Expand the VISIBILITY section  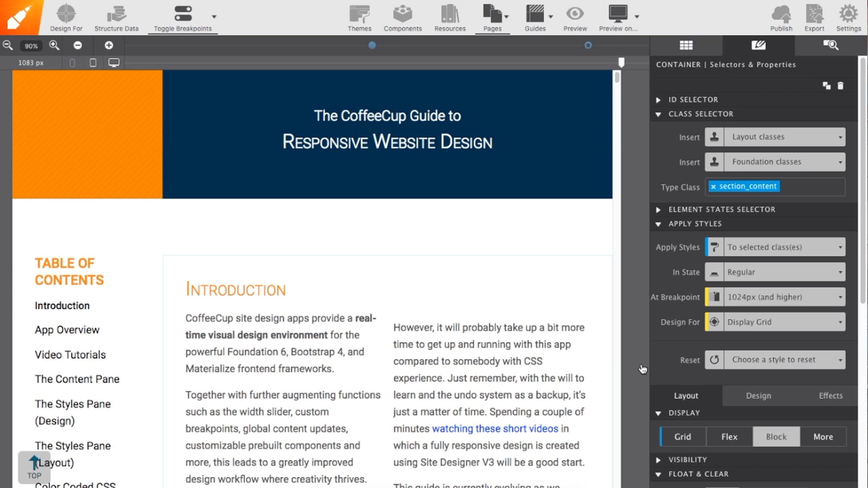(x=658, y=460)
